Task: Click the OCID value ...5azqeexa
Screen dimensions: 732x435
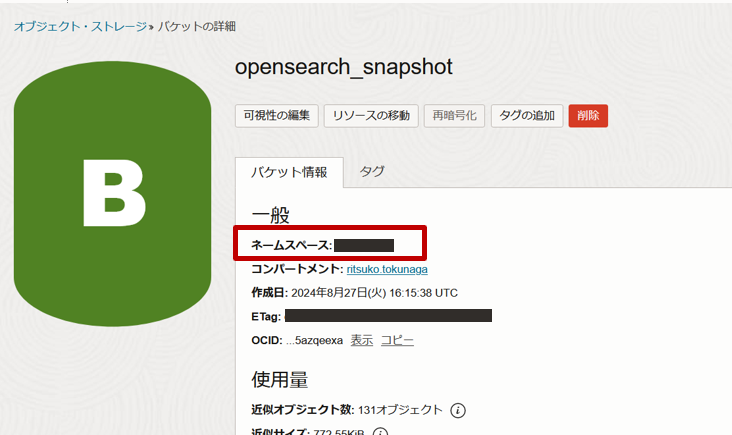Action: tap(315, 340)
